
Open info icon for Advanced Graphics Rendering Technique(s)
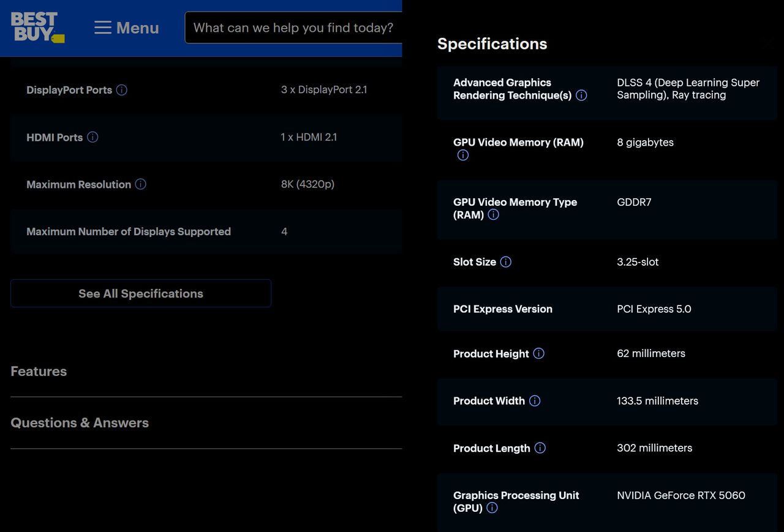pos(581,96)
